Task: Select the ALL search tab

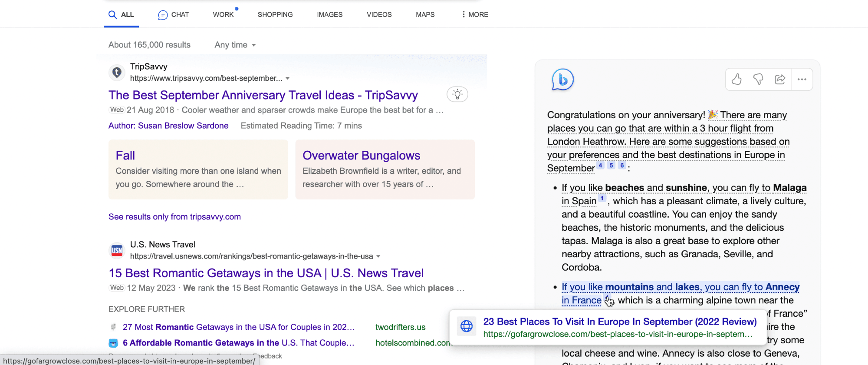Action: tap(121, 14)
